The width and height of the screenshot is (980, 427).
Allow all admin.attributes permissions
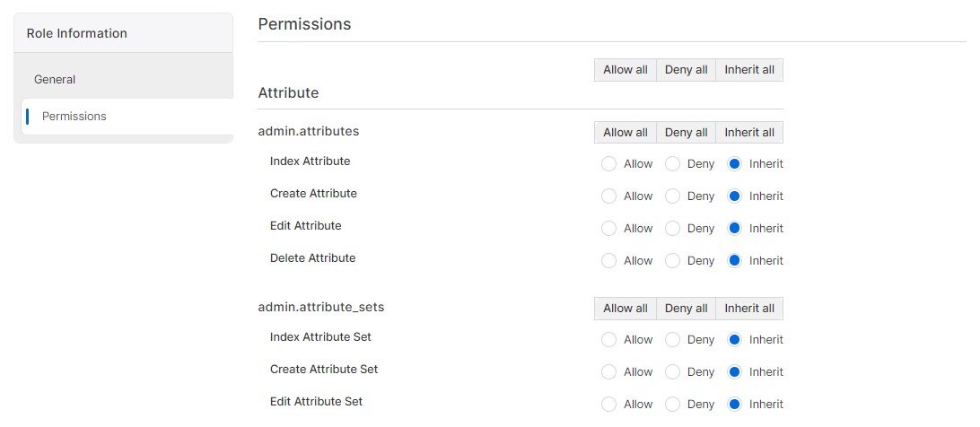(x=625, y=133)
